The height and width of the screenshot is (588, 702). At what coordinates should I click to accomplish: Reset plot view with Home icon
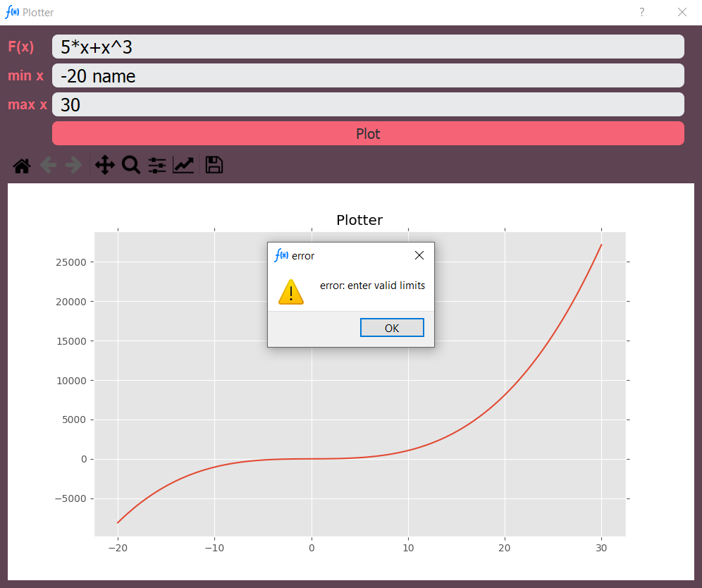[22, 165]
